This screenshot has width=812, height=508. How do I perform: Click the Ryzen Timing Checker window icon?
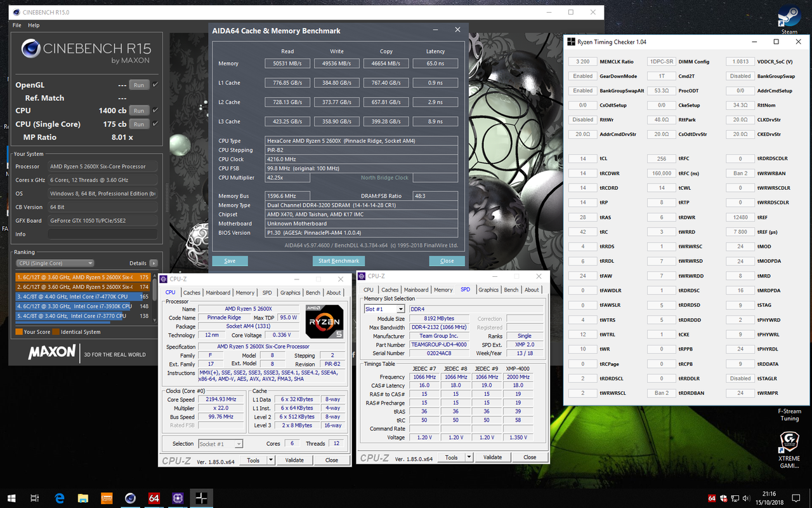coord(570,42)
